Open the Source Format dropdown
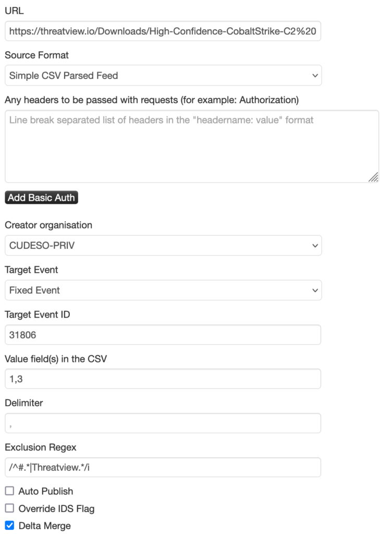 163,75
